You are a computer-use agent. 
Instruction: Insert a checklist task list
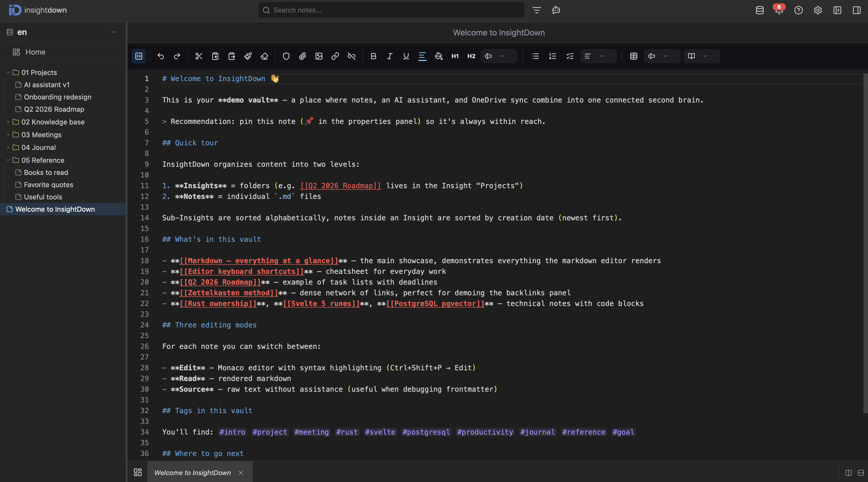570,56
